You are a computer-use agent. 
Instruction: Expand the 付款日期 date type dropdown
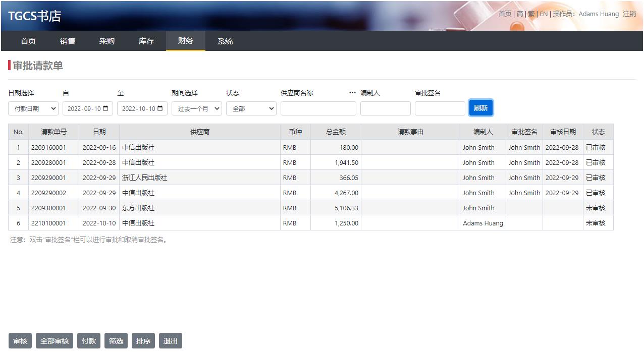point(33,109)
